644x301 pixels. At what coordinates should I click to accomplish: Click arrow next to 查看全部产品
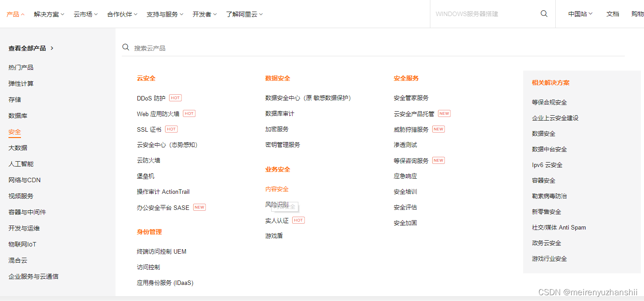coord(52,48)
